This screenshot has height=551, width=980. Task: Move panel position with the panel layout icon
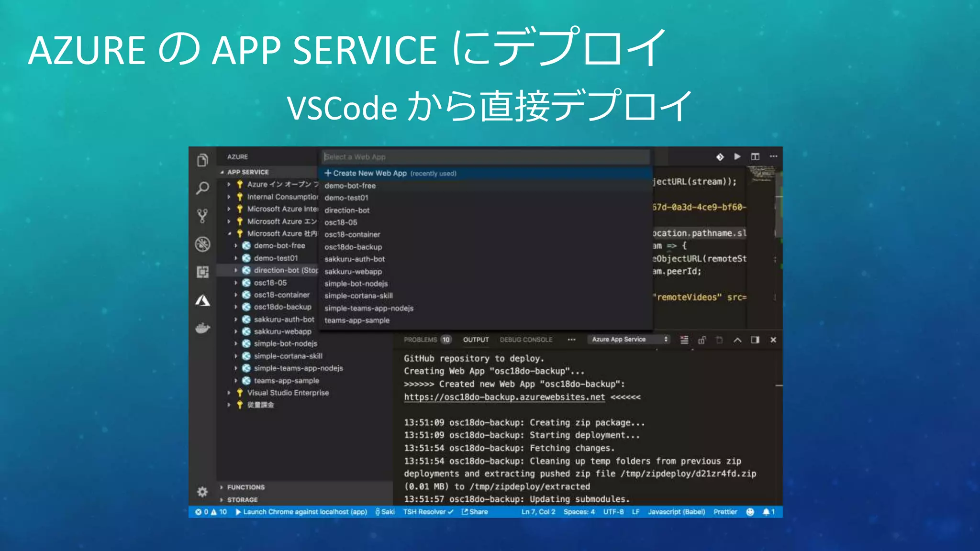pos(755,340)
